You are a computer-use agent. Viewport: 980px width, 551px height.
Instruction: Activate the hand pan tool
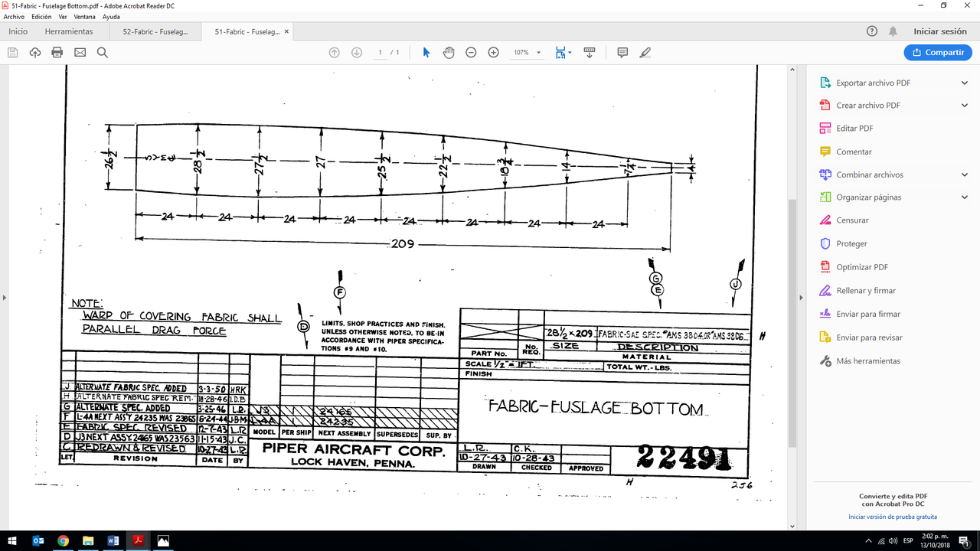[x=449, y=52]
